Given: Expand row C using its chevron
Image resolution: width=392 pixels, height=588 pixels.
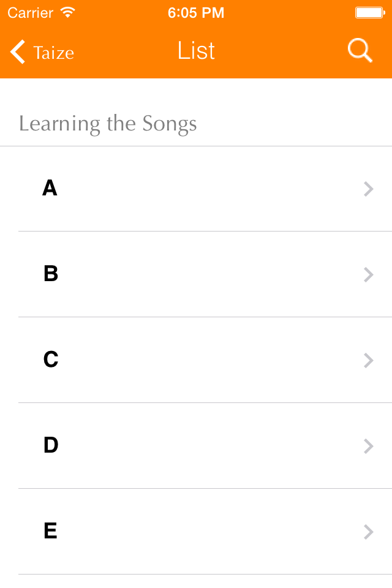Looking at the screenshot, I should 368,360.
